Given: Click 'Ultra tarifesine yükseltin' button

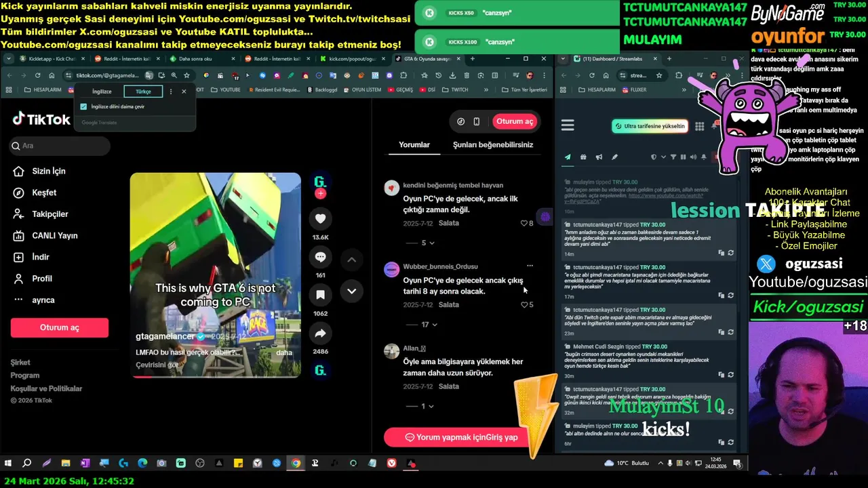Looking at the screenshot, I should (x=650, y=126).
